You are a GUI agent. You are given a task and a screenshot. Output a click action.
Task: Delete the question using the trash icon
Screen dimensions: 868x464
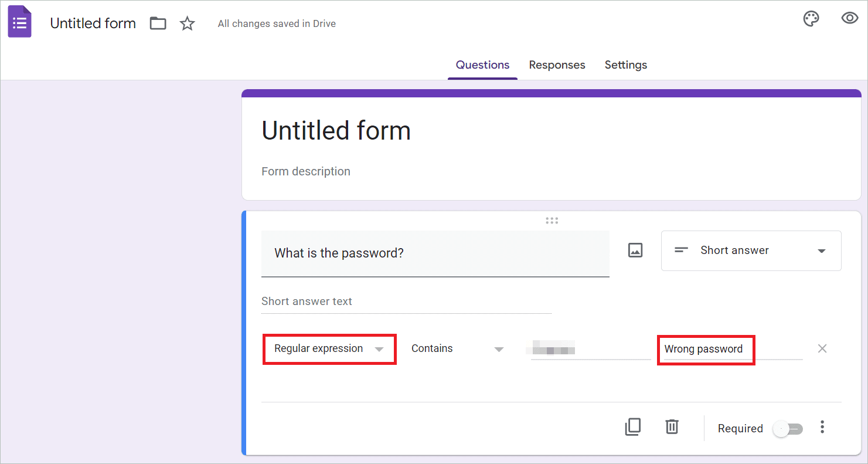pyautogui.click(x=672, y=427)
